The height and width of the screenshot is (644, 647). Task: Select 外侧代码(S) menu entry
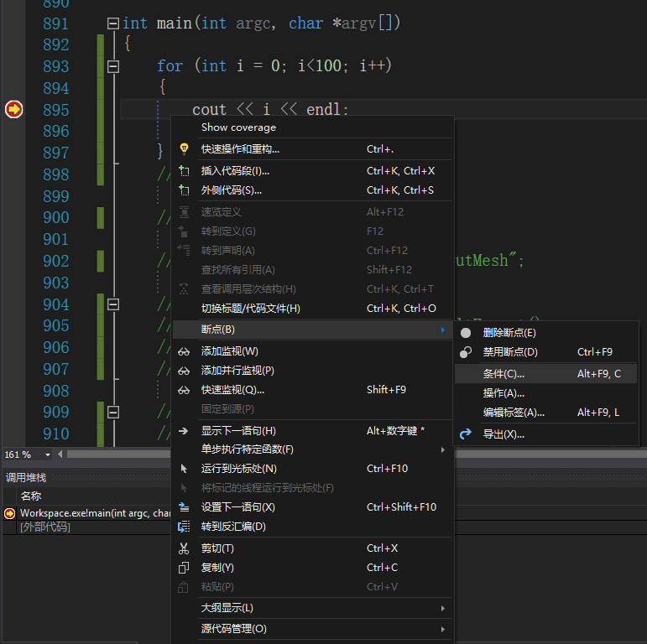[x=312, y=190]
